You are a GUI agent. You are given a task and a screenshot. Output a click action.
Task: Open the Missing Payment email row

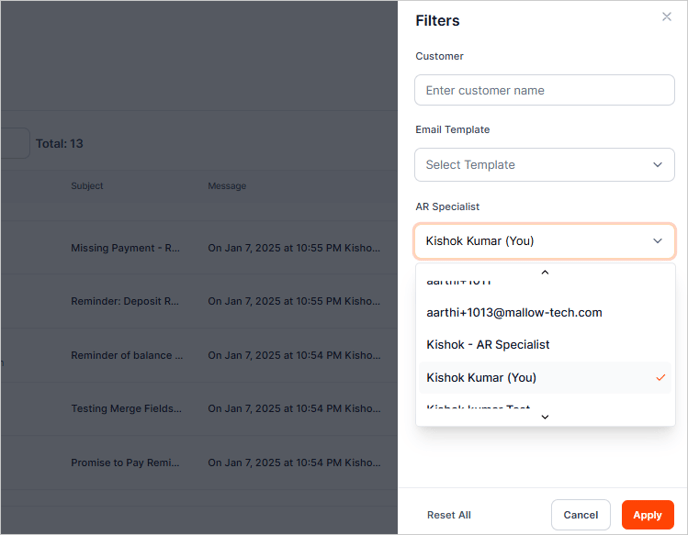pos(126,248)
